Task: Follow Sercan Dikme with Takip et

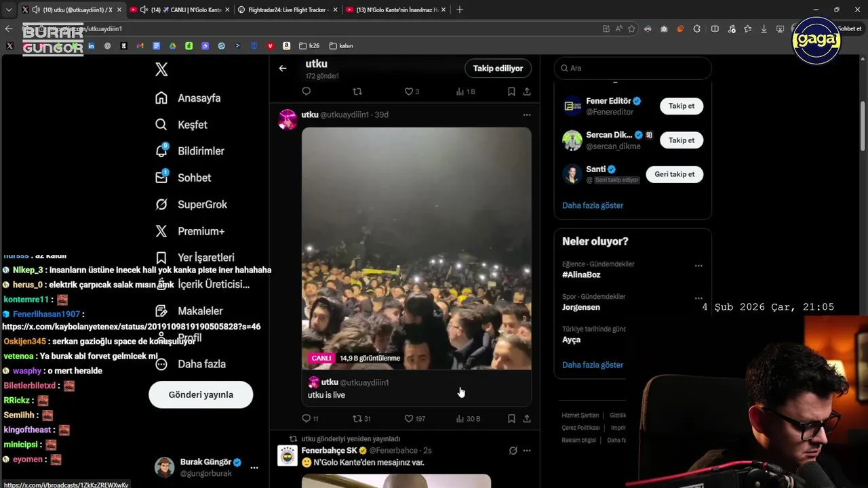Action: (x=682, y=140)
